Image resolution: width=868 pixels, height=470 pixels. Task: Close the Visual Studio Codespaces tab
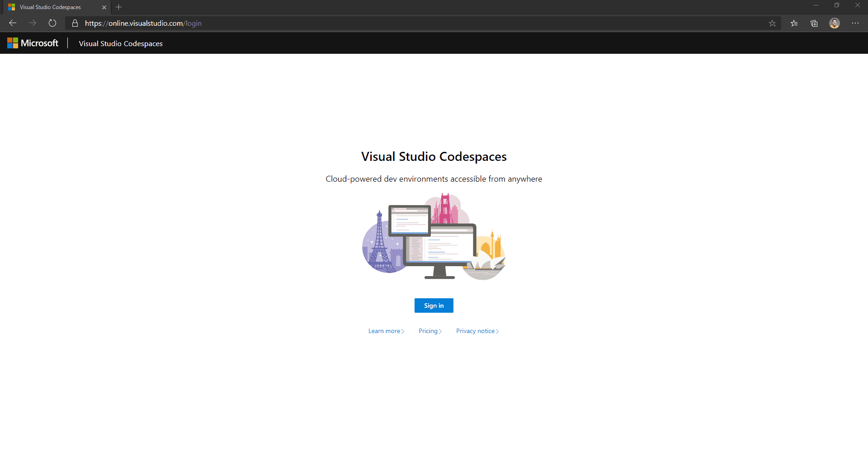pyautogui.click(x=104, y=7)
